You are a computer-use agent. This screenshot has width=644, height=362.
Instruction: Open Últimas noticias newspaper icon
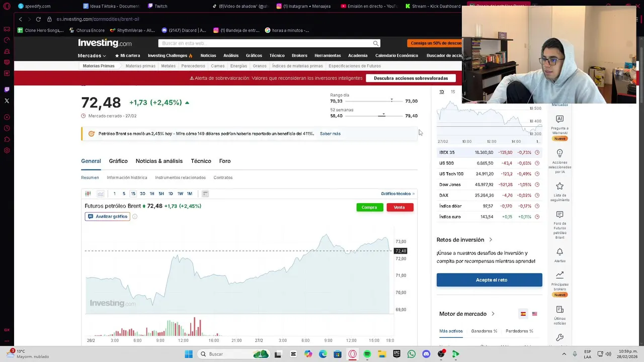pyautogui.click(x=559, y=310)
